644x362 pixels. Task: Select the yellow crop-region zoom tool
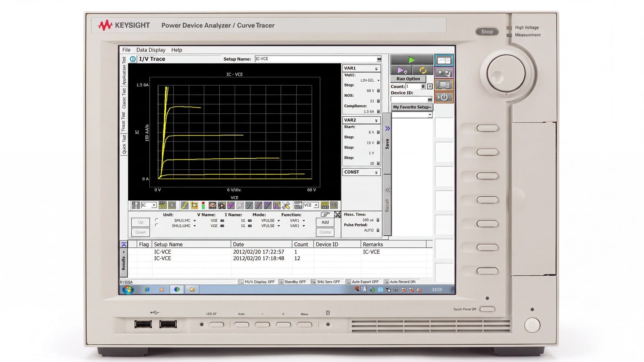point(194,206)
